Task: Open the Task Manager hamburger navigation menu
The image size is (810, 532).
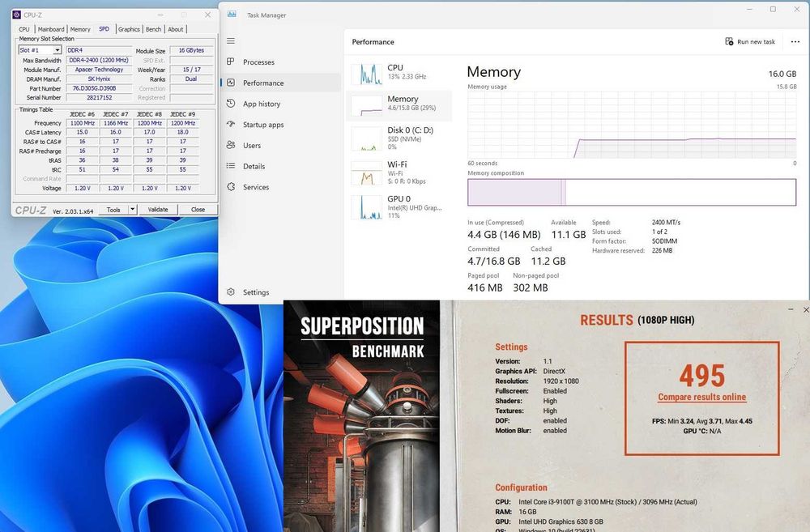Action: [231, 40]
